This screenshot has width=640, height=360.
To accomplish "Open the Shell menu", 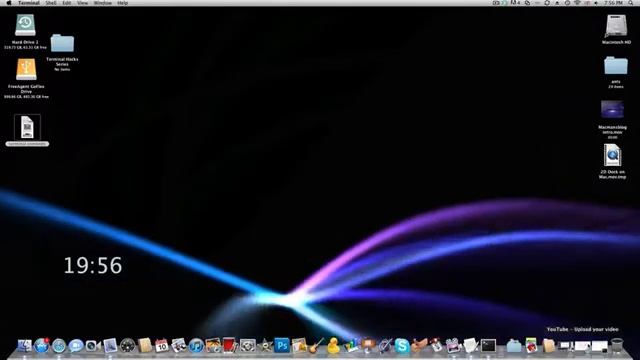I will tap(51, 3).
